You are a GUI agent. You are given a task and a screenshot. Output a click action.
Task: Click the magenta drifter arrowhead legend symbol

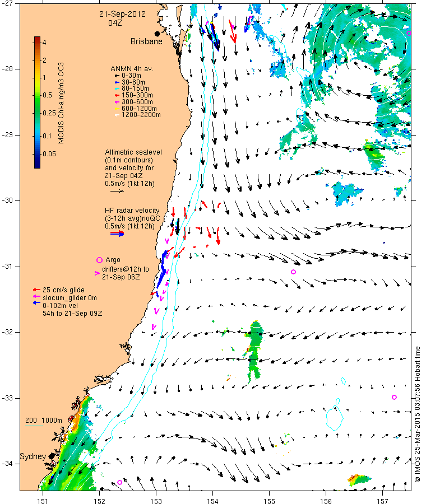[97, 273]
